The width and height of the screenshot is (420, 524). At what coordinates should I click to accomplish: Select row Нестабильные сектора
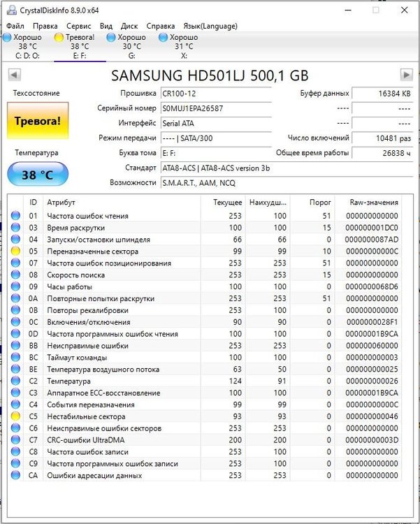coord(205,416)
